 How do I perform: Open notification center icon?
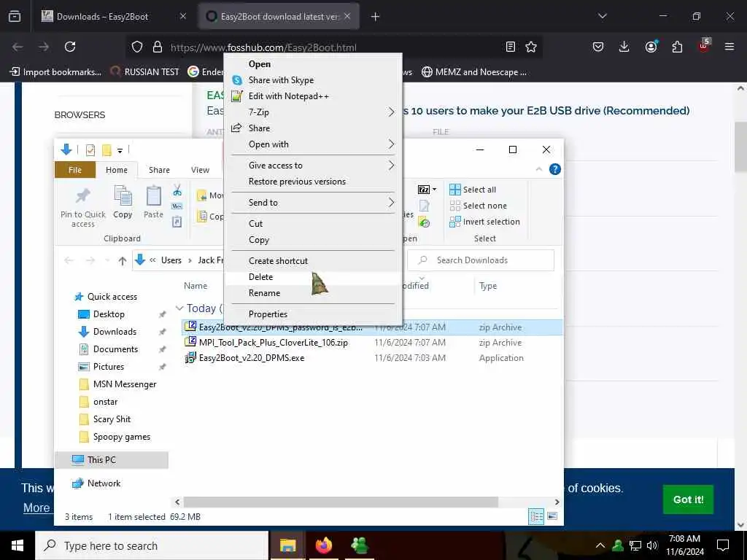pyautogui.click(x=723, y=545)
